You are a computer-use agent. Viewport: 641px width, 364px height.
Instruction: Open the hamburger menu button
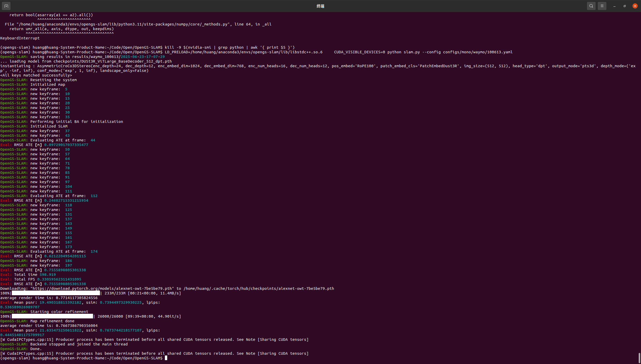click(x=602, y=6)
